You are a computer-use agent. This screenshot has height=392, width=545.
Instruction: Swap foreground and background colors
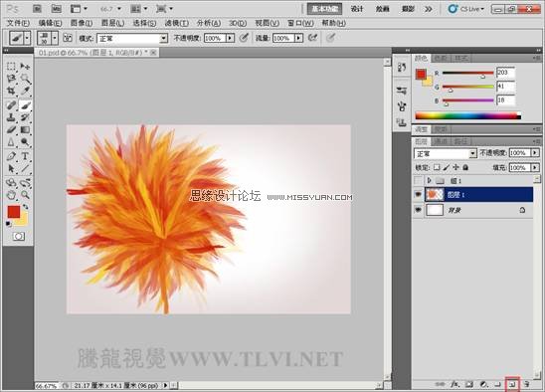(25, 207)
